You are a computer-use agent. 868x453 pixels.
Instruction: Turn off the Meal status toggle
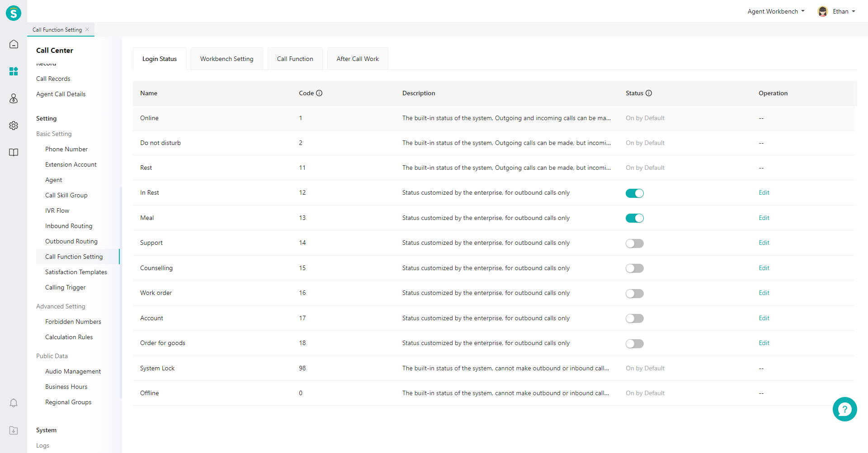coord(634,218)
